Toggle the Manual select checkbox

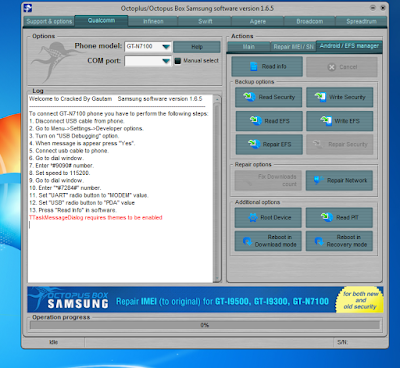coord(178,61)
